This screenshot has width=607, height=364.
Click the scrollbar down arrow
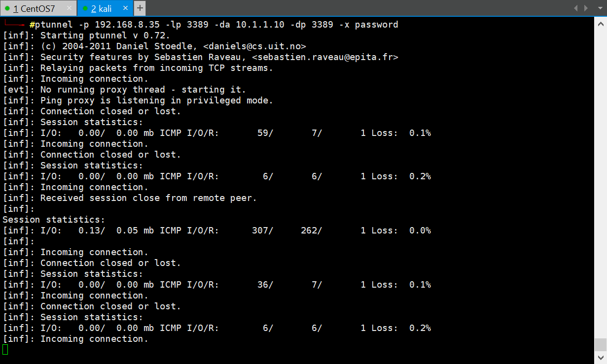tap(600, 358)
